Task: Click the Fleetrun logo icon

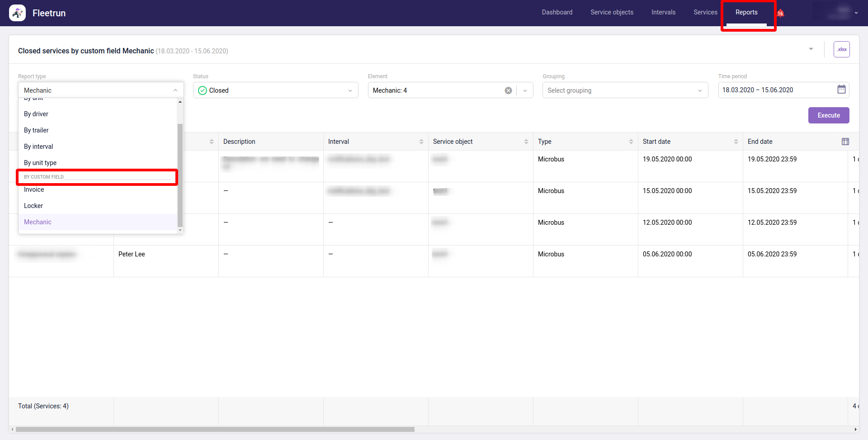Action: click(x=17, y=13)
